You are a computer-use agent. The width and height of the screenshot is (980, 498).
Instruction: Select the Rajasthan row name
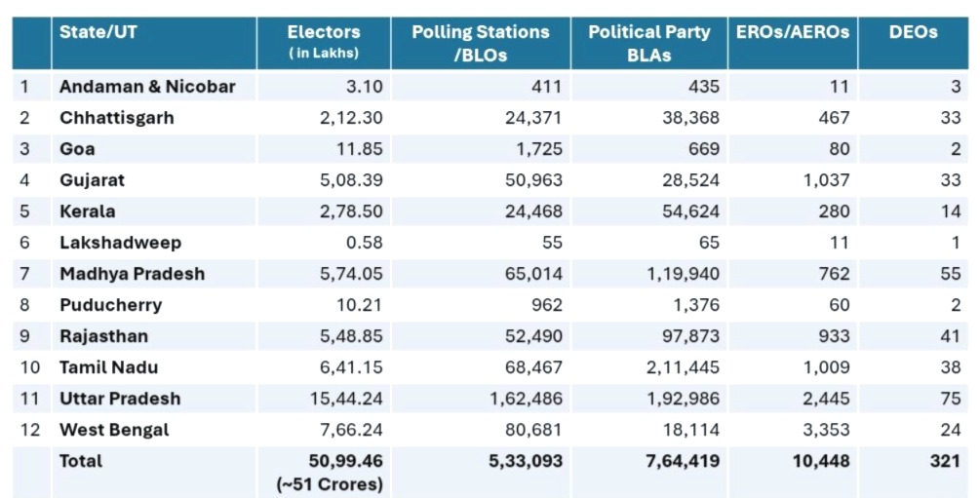[x=103, y=336]
